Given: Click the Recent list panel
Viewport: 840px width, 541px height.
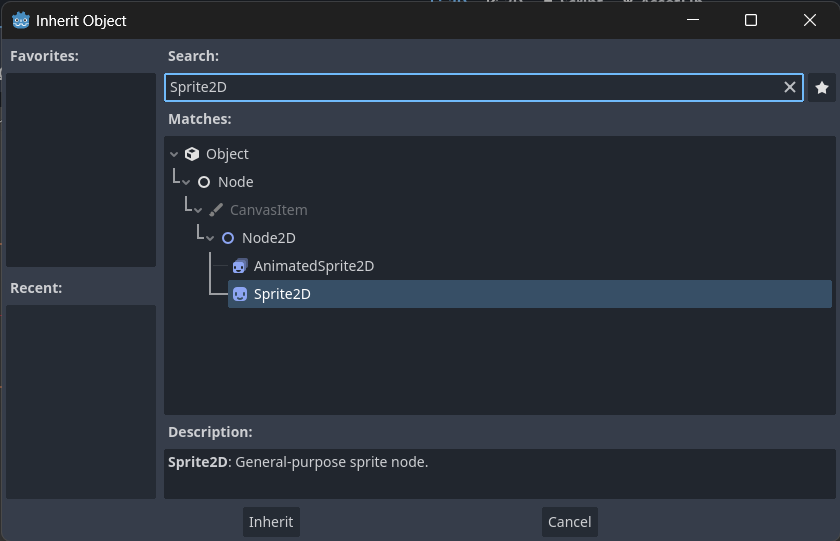Looking at the screenshot, I should coord(81,402).
